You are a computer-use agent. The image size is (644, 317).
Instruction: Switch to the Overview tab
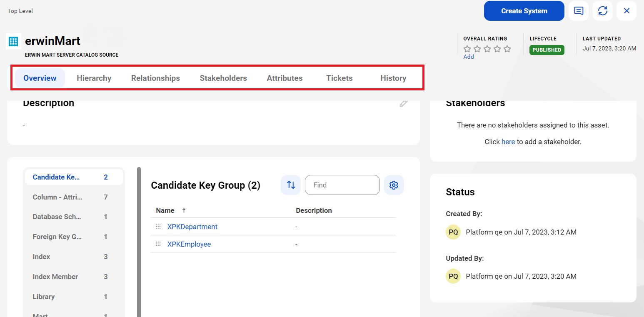(x=40, y=78)
